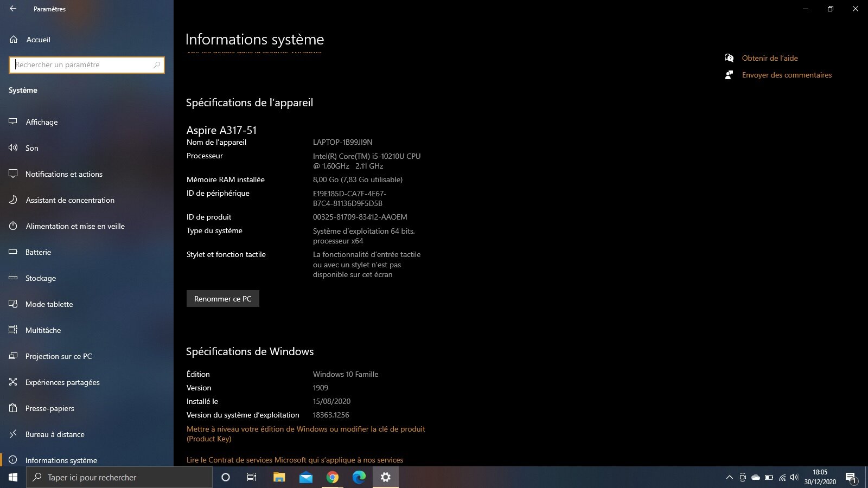
Task: Select the Mode tablette icon
Action: 13,304
